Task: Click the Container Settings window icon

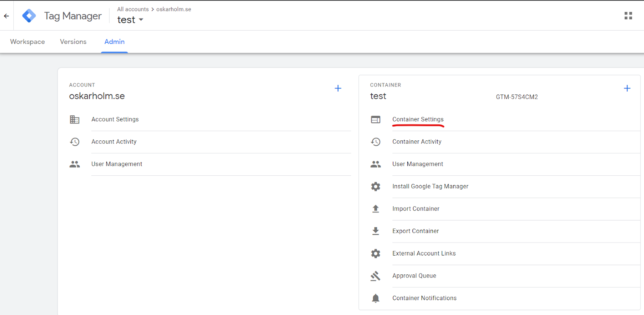Action: (376, 119)
